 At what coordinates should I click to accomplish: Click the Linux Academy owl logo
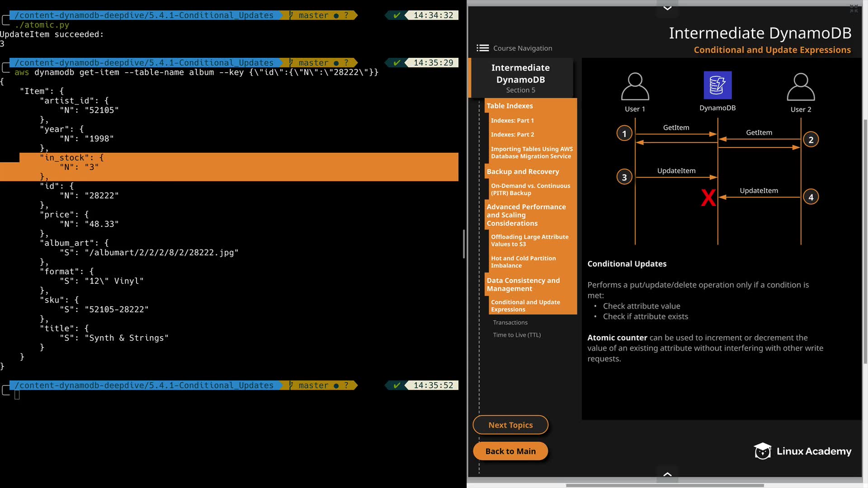[762, 451]
